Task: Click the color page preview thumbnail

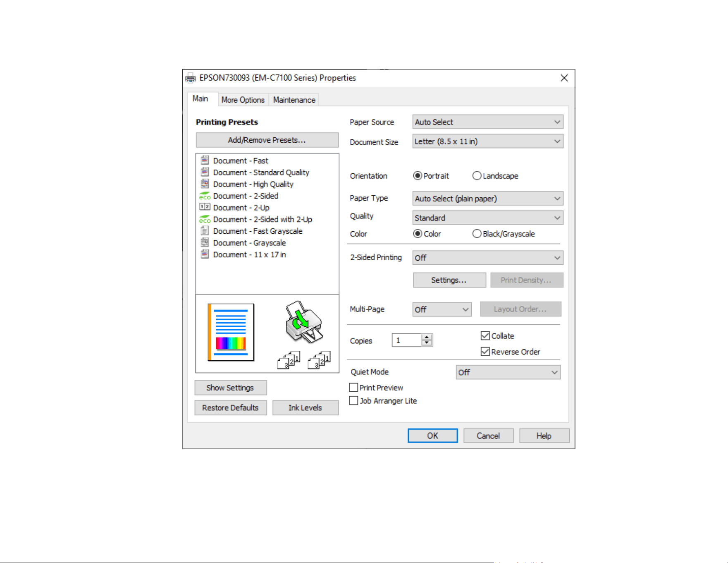Action: click(231, 332)
